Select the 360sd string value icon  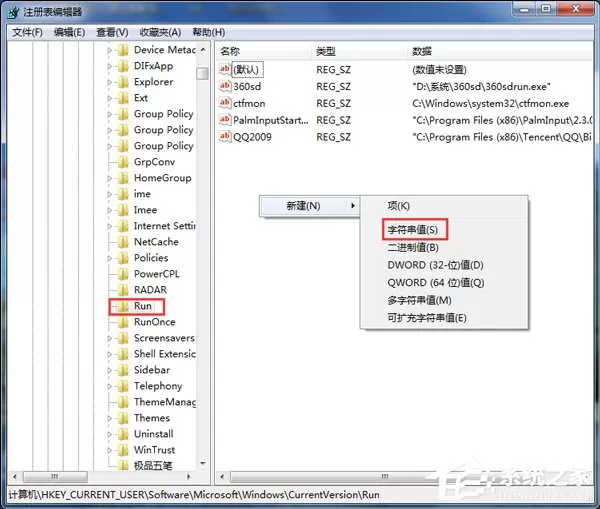coord(225,86)
